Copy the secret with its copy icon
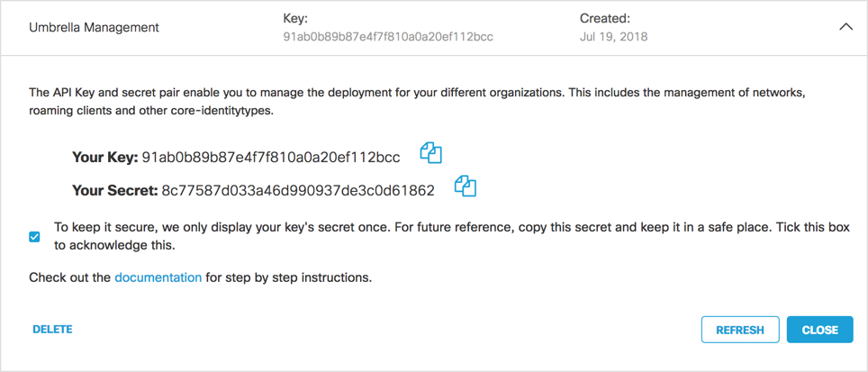The image size is (868, 372). (466, 186)
